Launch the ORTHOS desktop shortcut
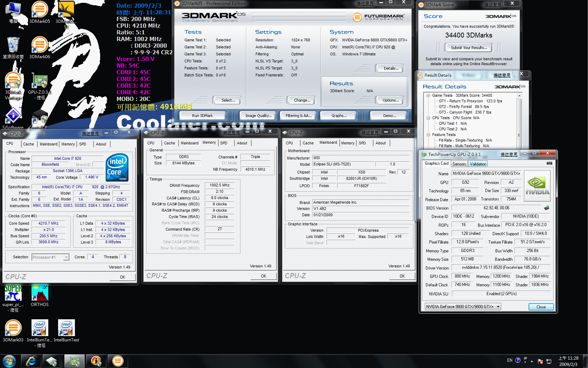This screenshot has width=588, height=368. [40, 296]
